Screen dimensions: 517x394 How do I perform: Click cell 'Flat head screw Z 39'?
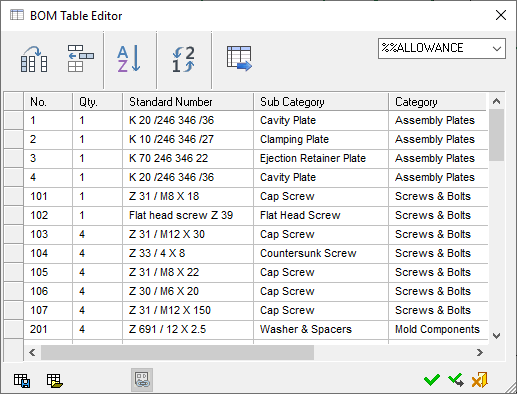point(188,215)
